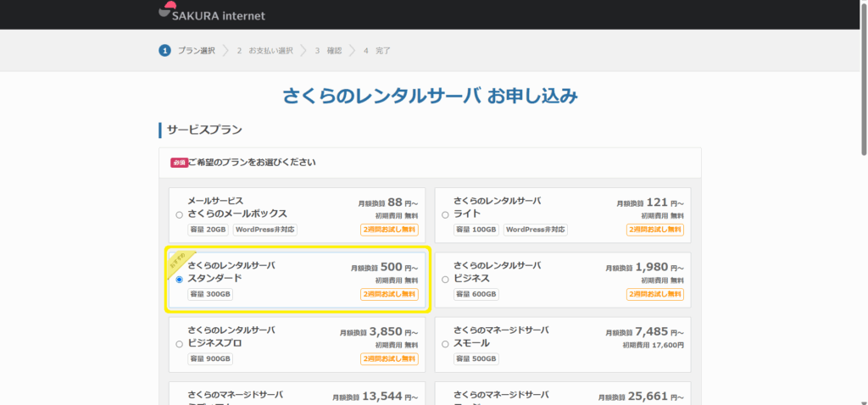The width and height of the screenshot is (868, 405).
Task: Go to step 4 完了
Action: 377,51
